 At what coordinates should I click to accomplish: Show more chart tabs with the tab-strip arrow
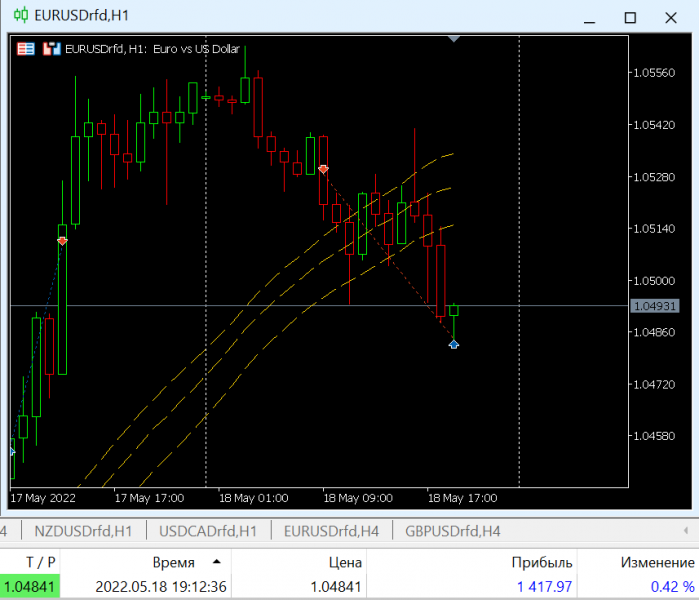(686, 530)
